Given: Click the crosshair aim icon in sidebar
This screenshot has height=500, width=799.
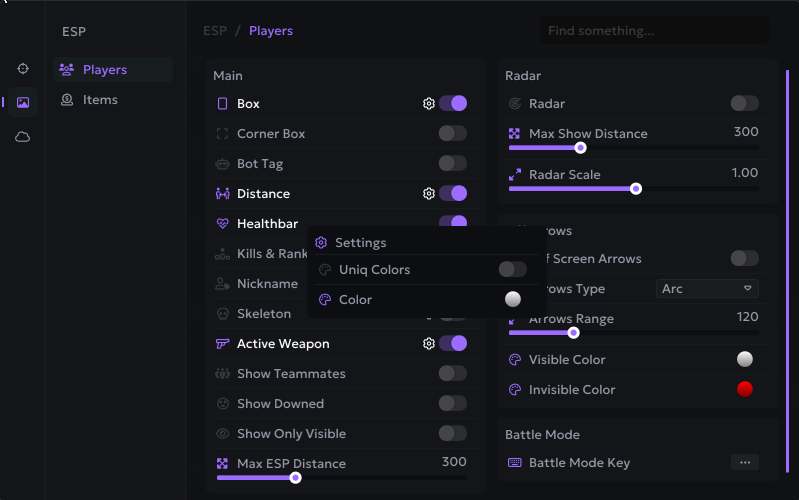Looking at the screenshot, I should pos(23,69).
